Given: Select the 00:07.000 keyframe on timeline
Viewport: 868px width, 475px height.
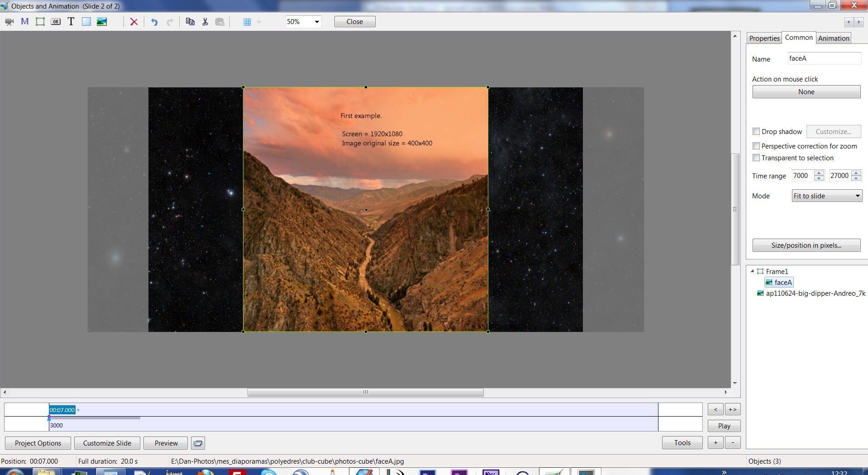Looking at the screenshot, I should tap(62, 410).
